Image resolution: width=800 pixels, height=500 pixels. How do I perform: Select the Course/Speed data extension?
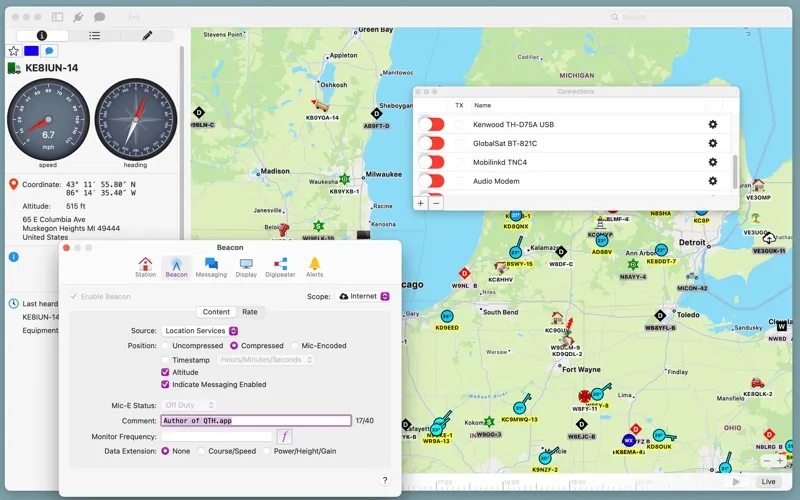202,451
